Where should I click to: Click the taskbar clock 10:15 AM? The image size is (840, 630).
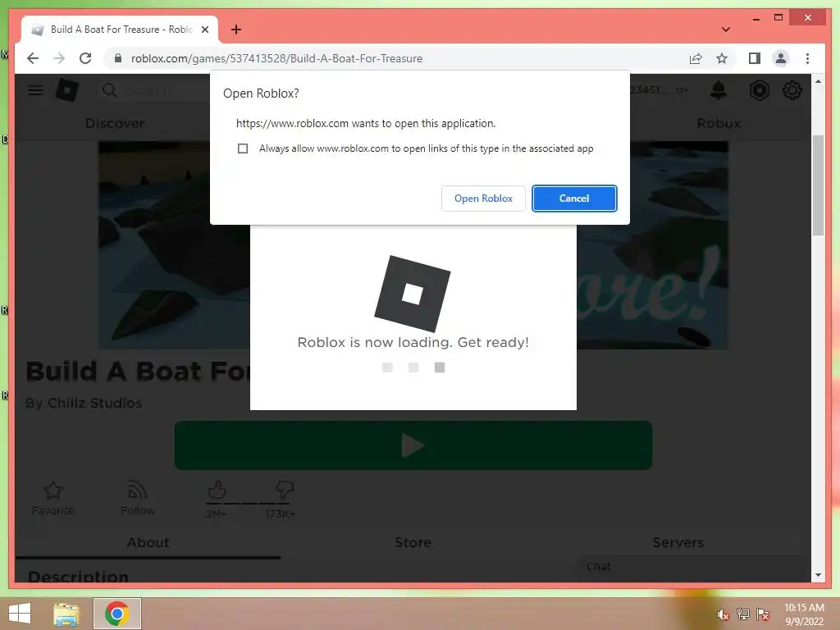(x=804, y=608)
